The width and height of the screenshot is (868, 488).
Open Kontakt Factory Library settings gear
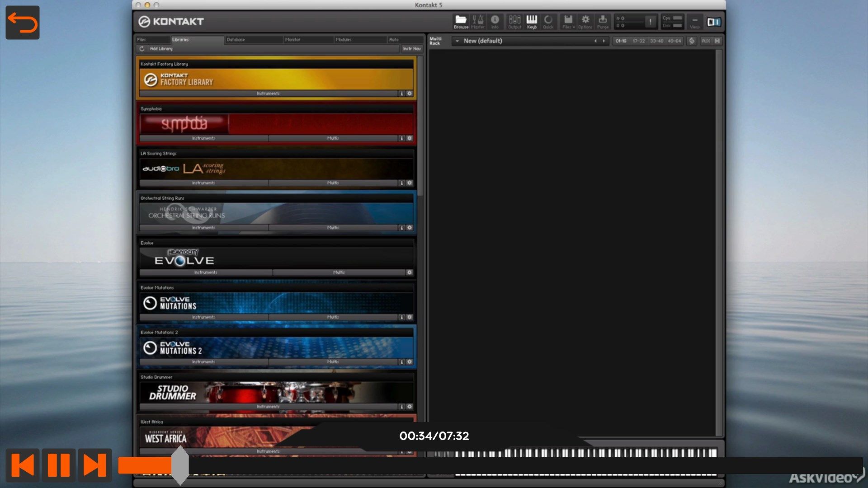[x=410, y=94]
